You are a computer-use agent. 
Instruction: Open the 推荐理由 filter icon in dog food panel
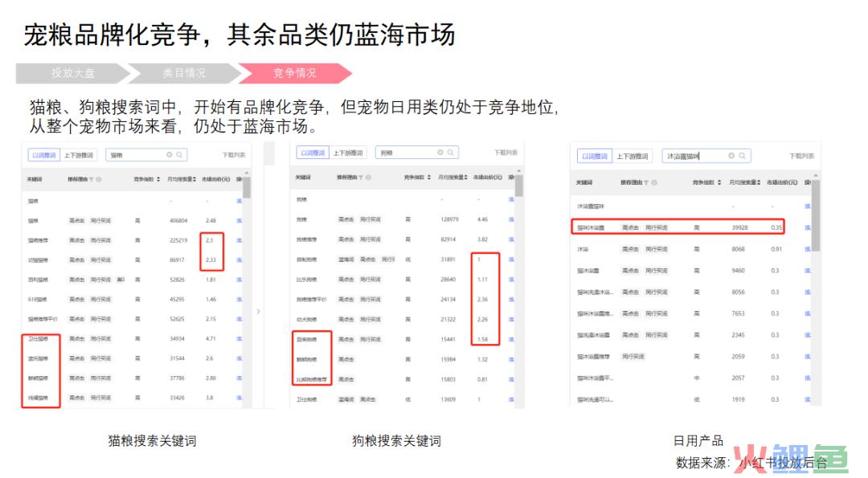tap(361, 178)
